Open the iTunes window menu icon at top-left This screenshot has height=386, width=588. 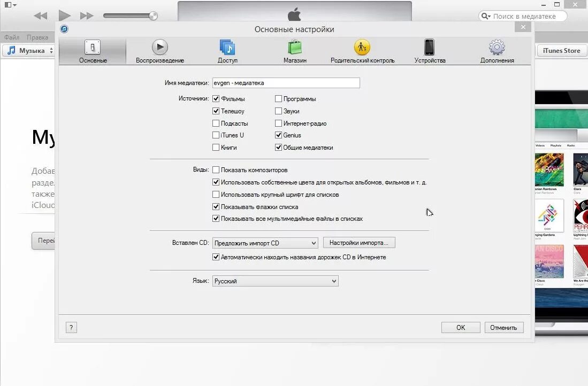[x=10, y=5]
